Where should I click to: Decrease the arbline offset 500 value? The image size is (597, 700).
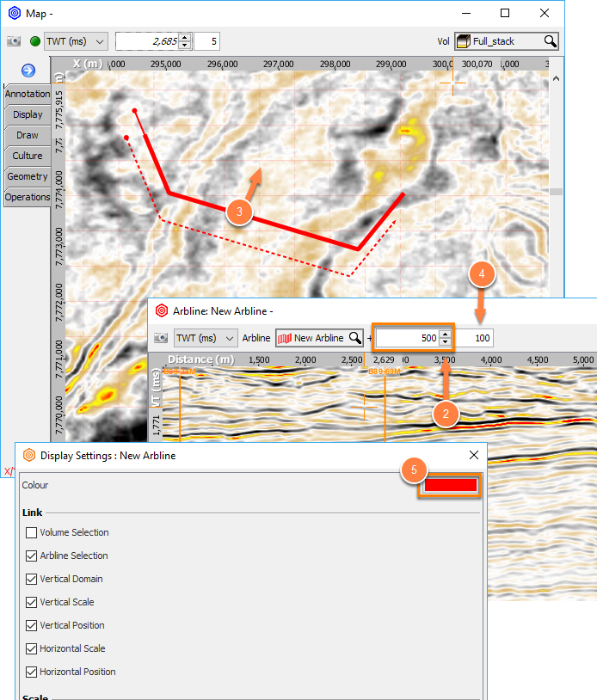click(446, 341)
